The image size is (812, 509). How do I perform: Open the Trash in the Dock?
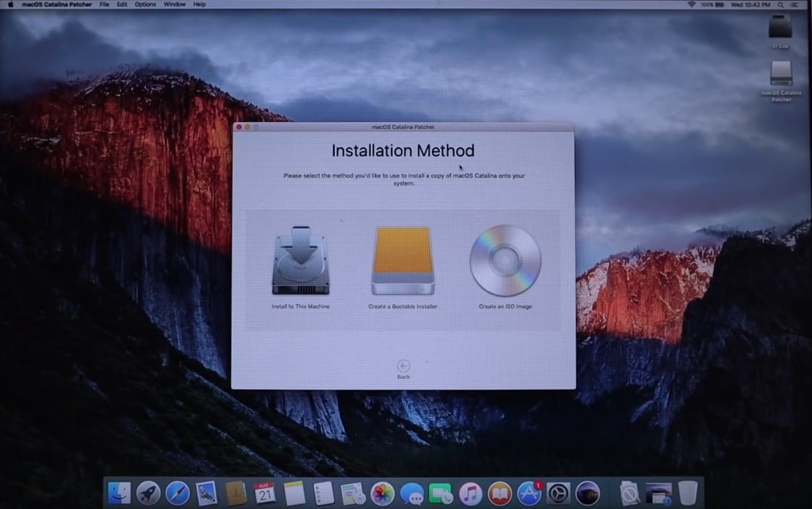point(687,493)
